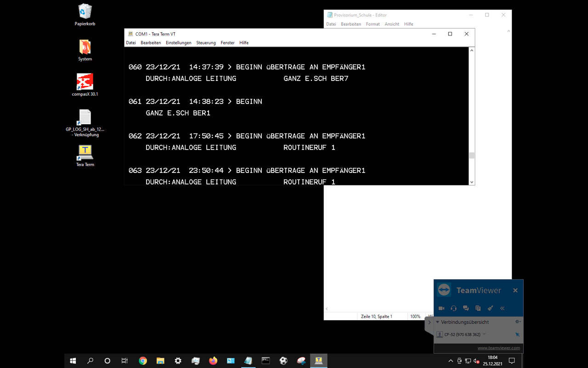Click the side arrow tab on TeamViewer panel
This screenshot has height=368, width=588.
coord(430,322)
